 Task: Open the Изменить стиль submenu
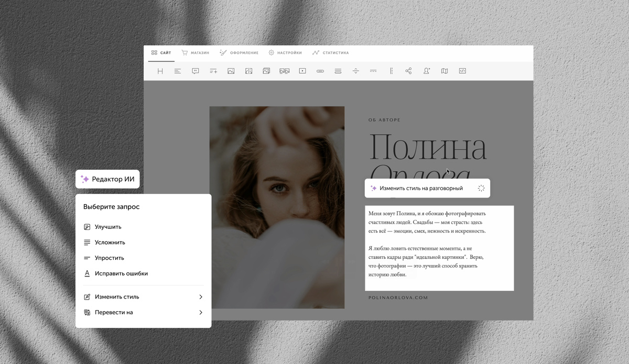[143, 297]
